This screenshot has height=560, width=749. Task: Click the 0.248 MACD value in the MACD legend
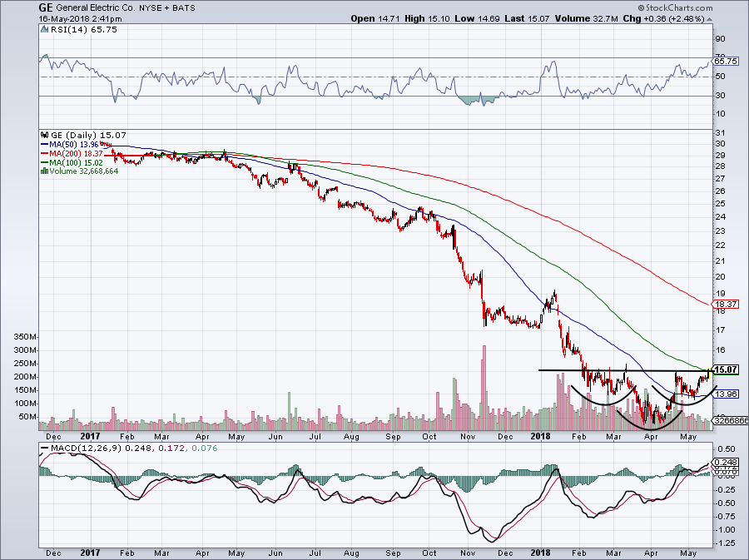(x=138, y=448)
